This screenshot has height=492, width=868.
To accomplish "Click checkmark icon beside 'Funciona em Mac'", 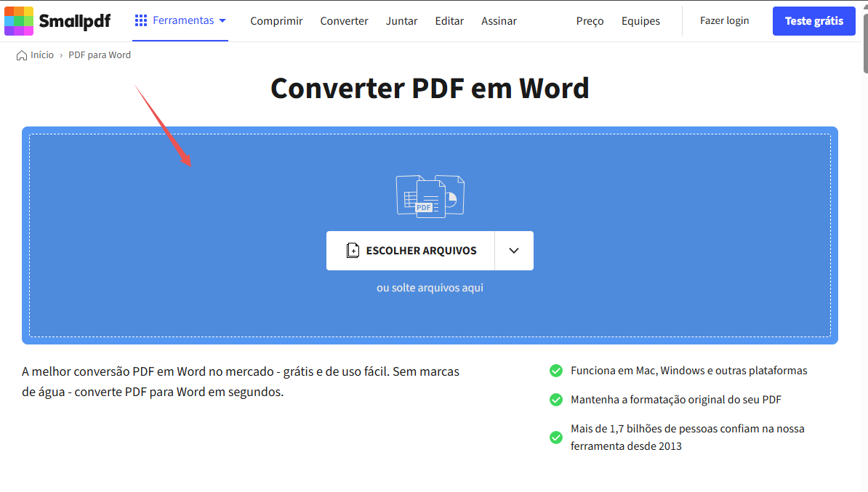I will click(556, 371).
